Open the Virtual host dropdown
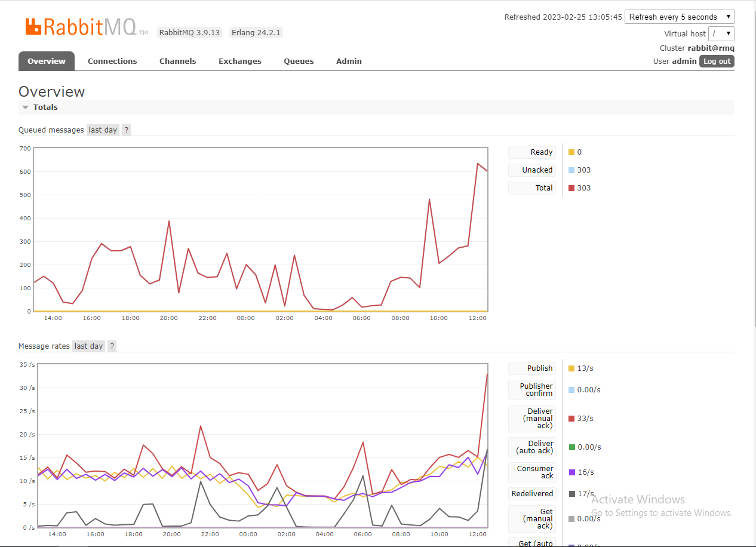The image size is (756, 547). tap(721, 34)
